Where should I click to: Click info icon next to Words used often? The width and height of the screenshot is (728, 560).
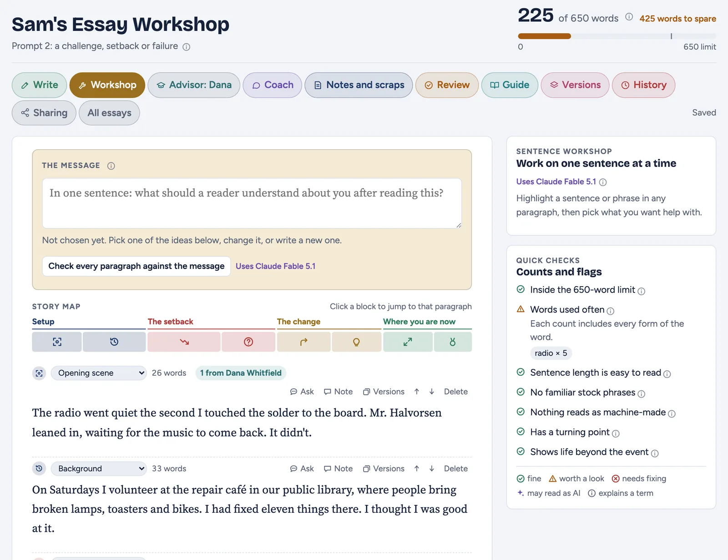click(x=611, y=311)
